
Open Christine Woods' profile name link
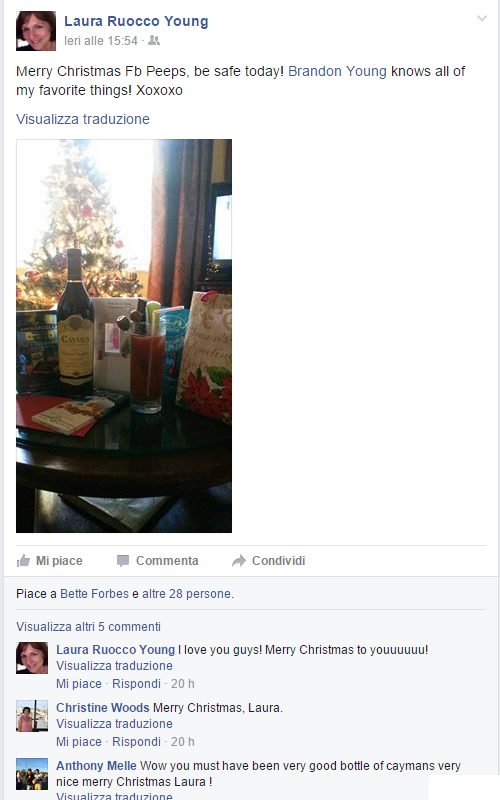tap(103, 708)
